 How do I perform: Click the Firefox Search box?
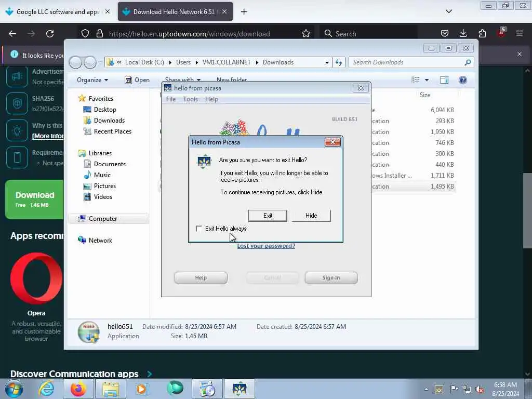coord(368,34)
